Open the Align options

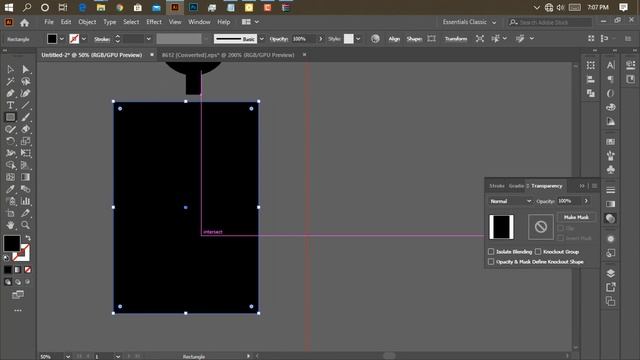click(394, 39)
